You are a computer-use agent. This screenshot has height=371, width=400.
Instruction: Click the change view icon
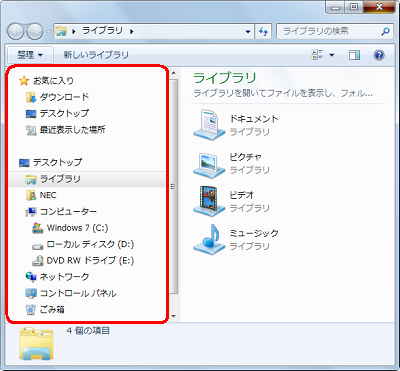coord(317,55)
